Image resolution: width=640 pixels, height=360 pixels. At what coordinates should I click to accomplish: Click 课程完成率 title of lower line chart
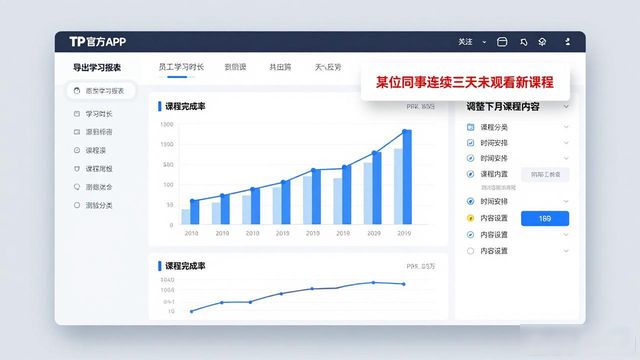click(185, 266)
